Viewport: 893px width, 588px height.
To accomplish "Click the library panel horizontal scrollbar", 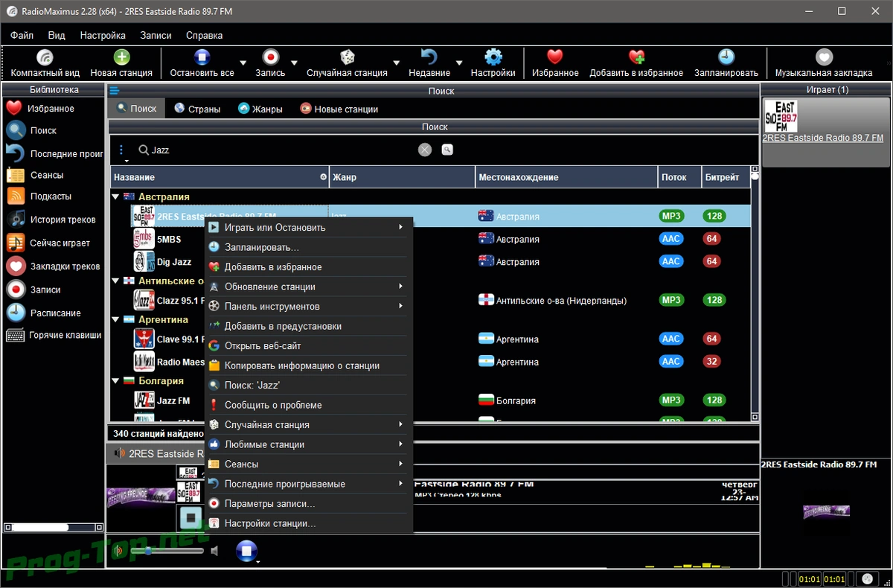I will coord(54,527).
